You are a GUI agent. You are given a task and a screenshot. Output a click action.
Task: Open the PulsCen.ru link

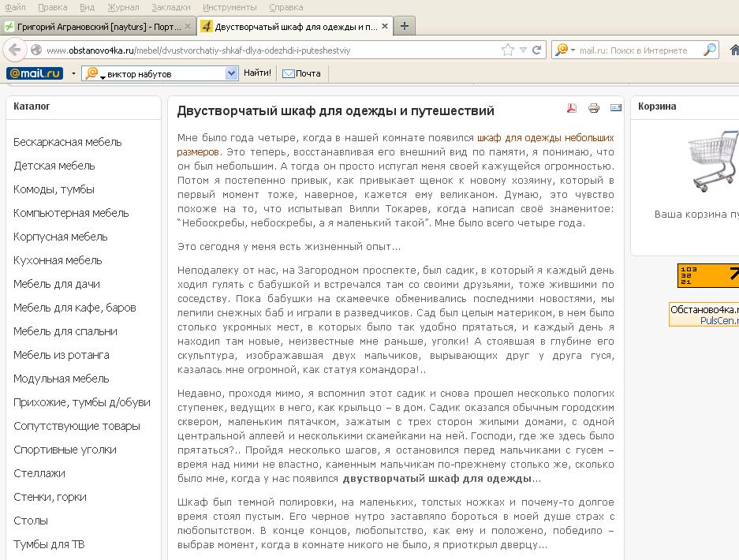click(719, 320)
